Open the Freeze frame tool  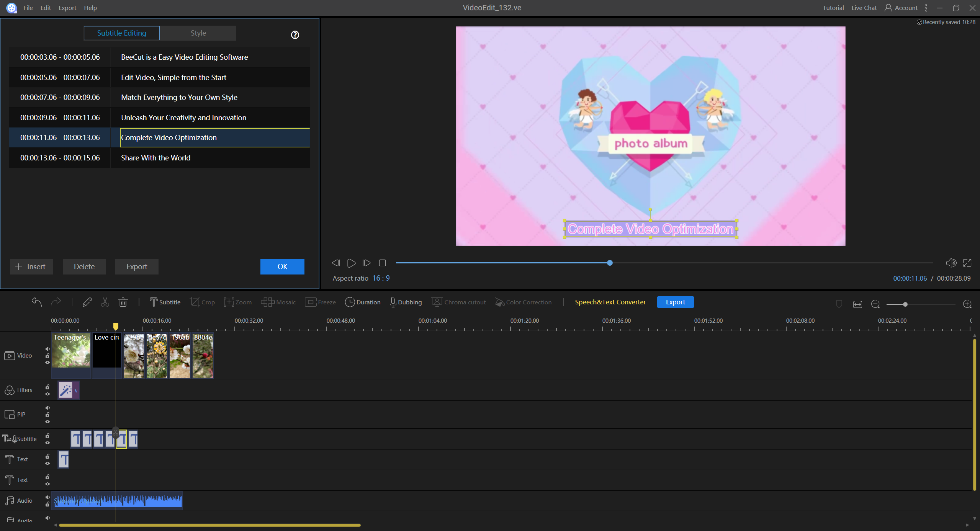pos(320,302)
